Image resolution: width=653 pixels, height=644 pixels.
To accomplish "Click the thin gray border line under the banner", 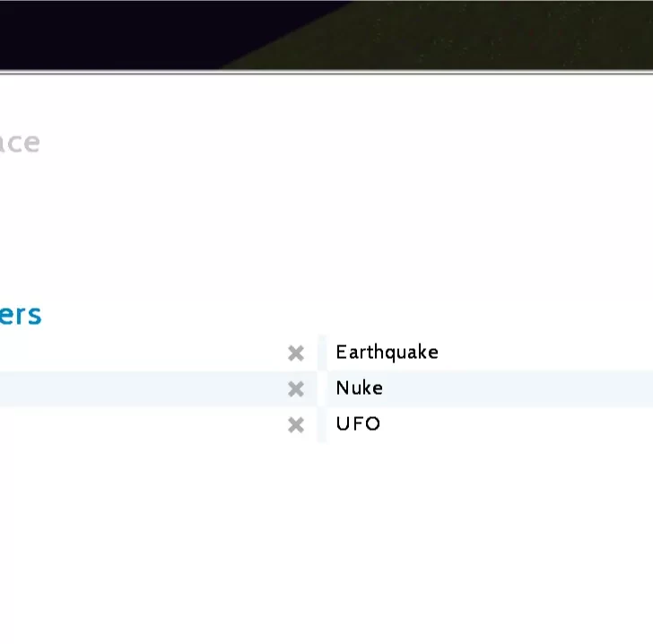I will point(326,71).
